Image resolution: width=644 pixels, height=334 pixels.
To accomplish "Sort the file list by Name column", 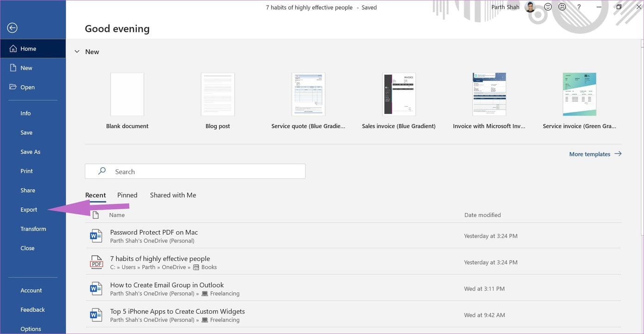I will point(117,215).
